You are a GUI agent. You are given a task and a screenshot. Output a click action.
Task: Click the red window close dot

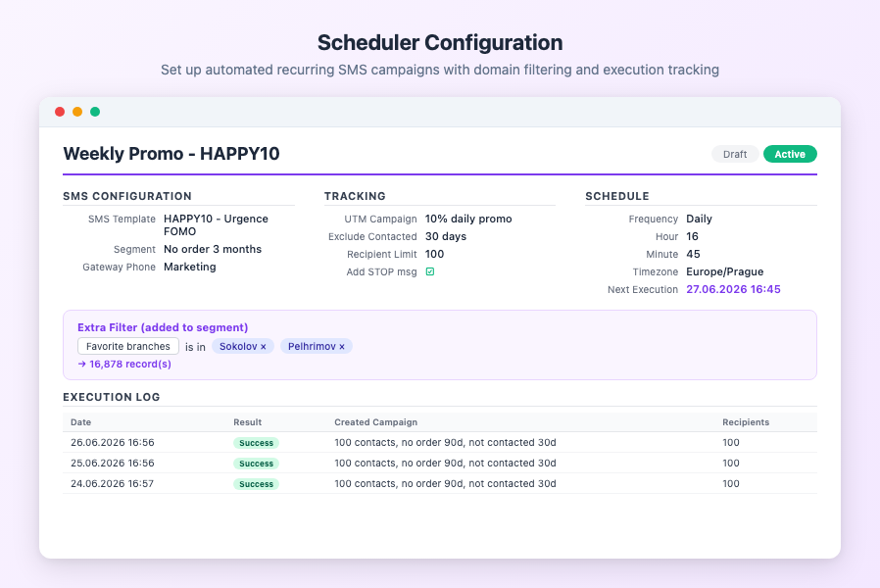(60, 112)
